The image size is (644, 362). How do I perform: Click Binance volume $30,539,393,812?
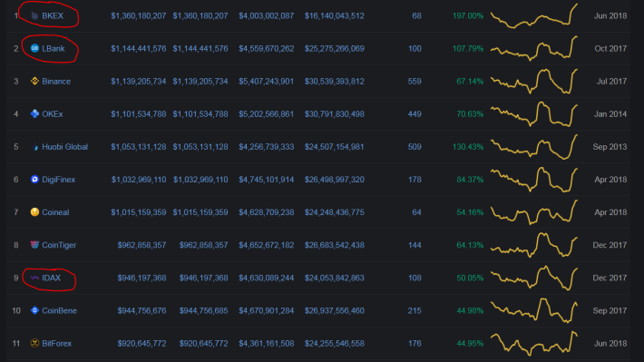335,82
